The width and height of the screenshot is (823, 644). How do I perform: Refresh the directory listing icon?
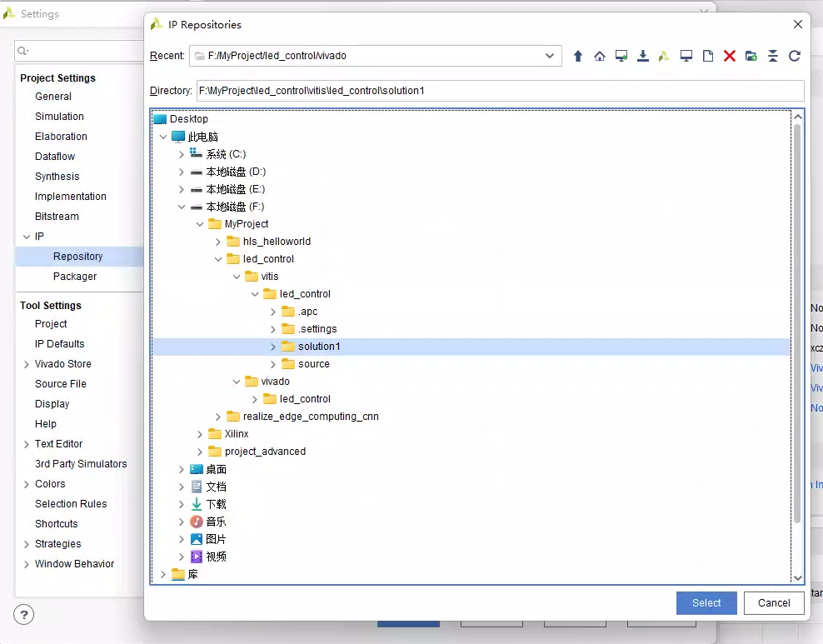tap(795, 56)
